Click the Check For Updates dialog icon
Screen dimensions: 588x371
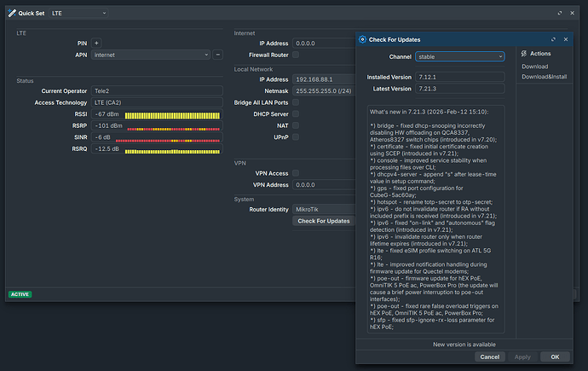click(x=362, y=39)
